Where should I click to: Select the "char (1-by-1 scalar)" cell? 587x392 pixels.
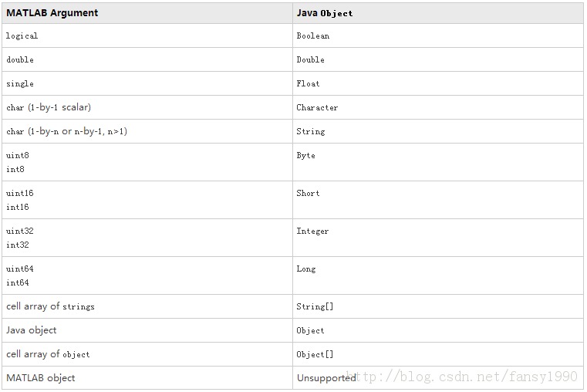[54, 107]
